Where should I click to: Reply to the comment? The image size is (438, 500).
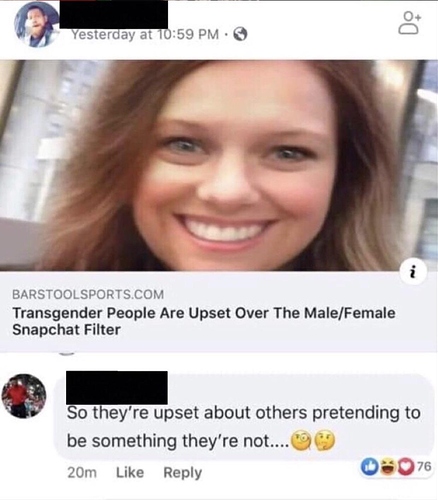(x=182, y=473)
